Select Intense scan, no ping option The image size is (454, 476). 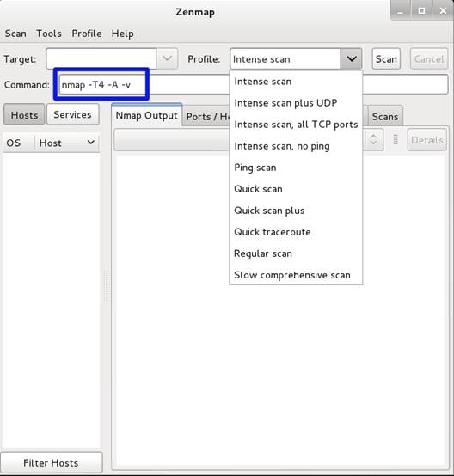pos(296,146)
